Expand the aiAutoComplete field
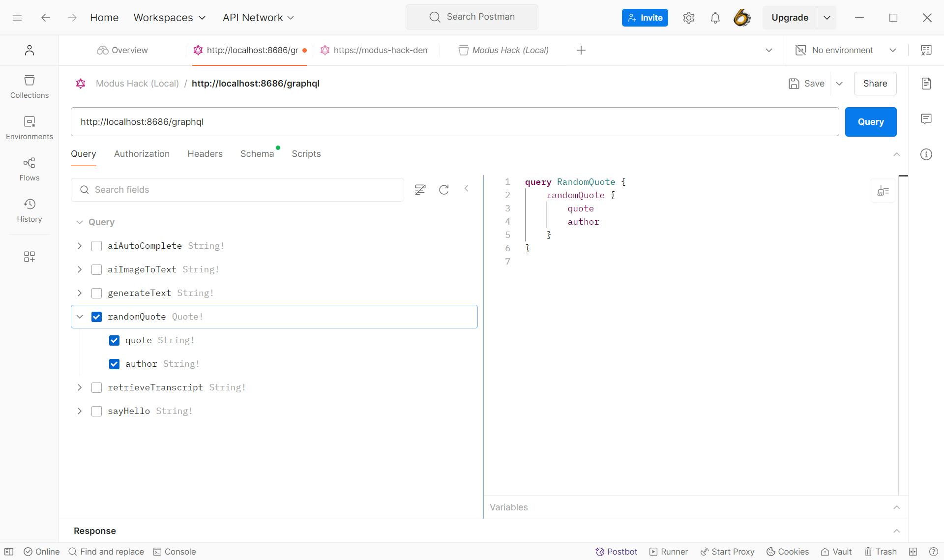 [x=80, y=246]
